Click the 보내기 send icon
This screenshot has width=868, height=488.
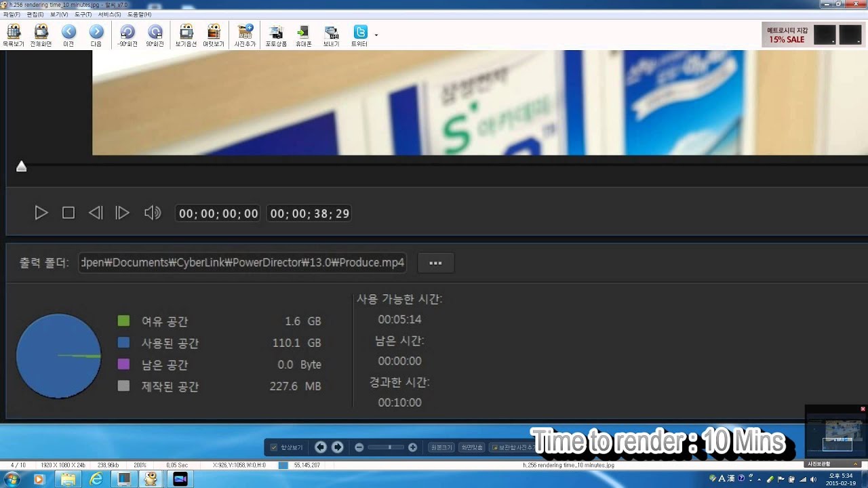(331, 35)
